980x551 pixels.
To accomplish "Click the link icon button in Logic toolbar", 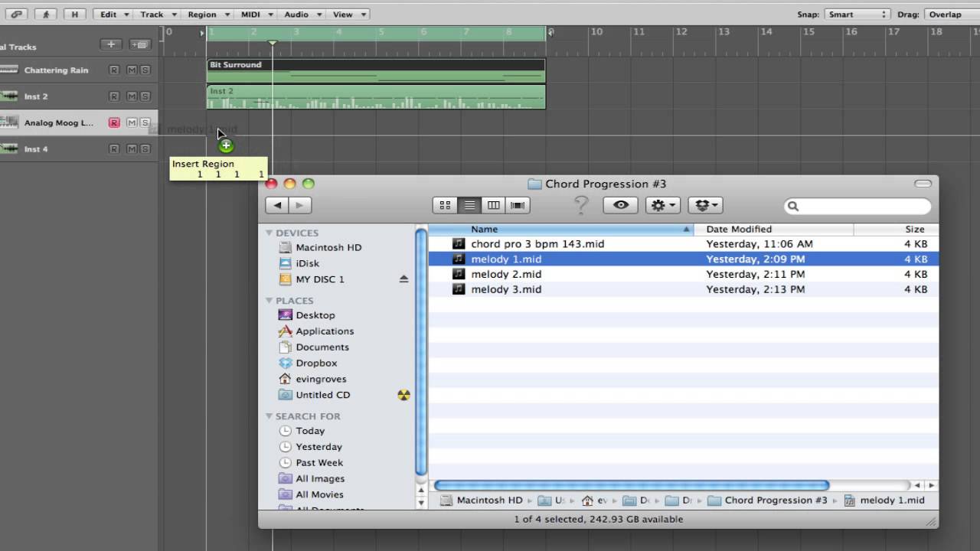I will coord(16,14).
